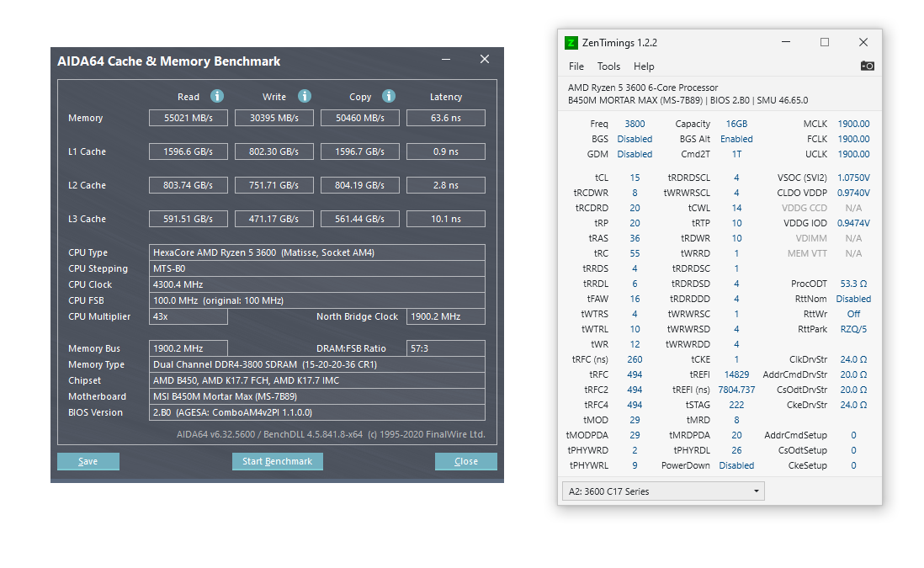924x568 pixels.
Task: Click the Chipset field AMD B450
Action: pyautogui.click(x=317, y=380)
